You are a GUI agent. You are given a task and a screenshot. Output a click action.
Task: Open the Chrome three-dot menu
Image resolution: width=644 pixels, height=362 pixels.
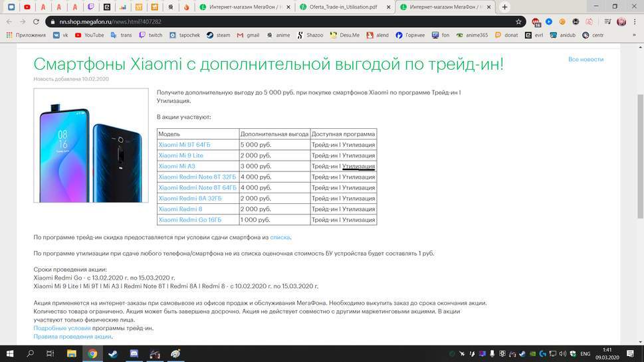point(635,22)
